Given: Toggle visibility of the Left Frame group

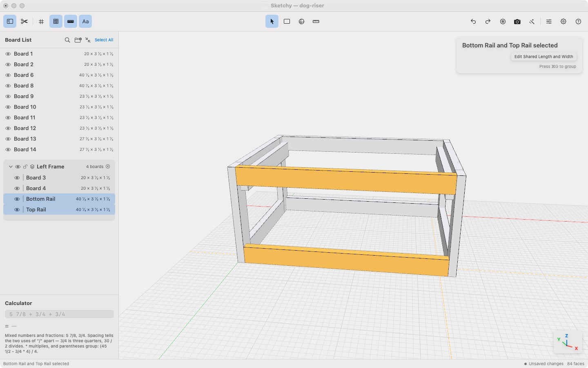Looking at the screenshot, I should (x=18, y=166).
